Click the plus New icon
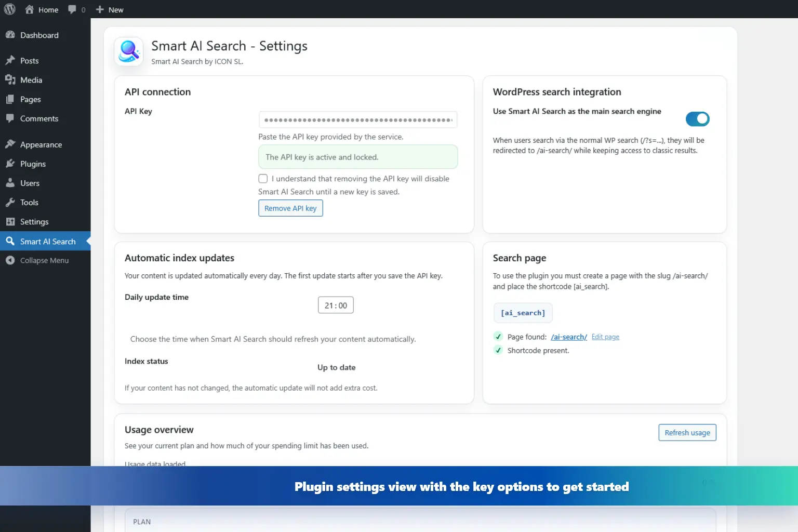Screen dimensions: 798x532 [x=100, y=9]
